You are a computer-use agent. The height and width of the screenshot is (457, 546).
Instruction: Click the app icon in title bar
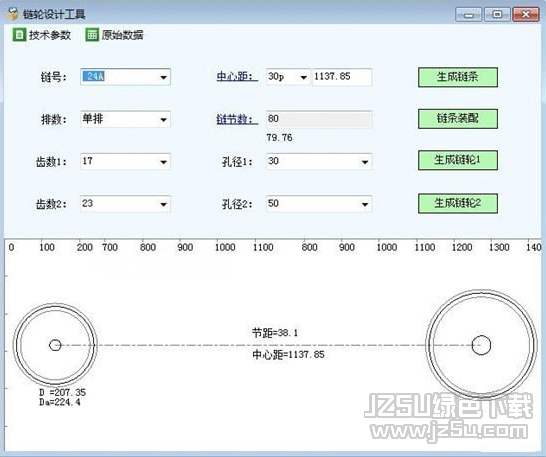pos(13,14)
